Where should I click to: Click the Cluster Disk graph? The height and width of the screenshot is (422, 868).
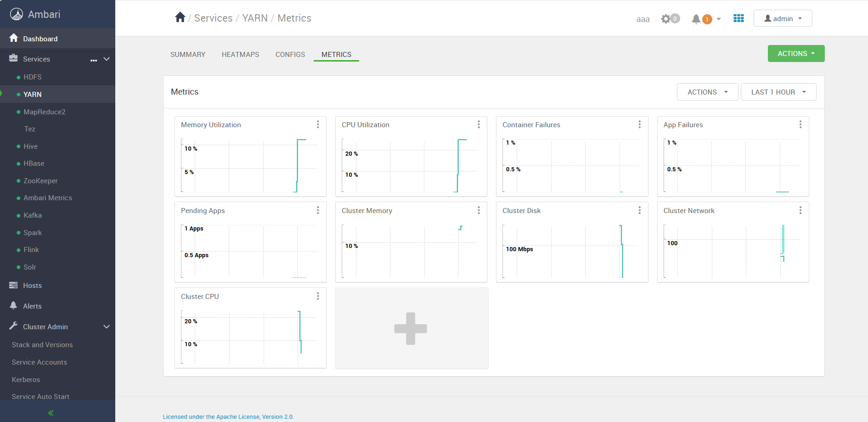(571, 251)
